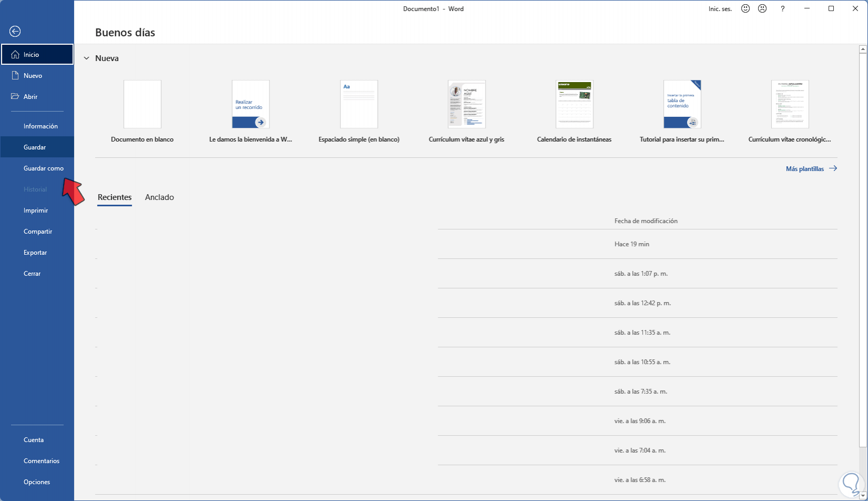Open the file from vie. a las 7:04 a. m.

466,450
